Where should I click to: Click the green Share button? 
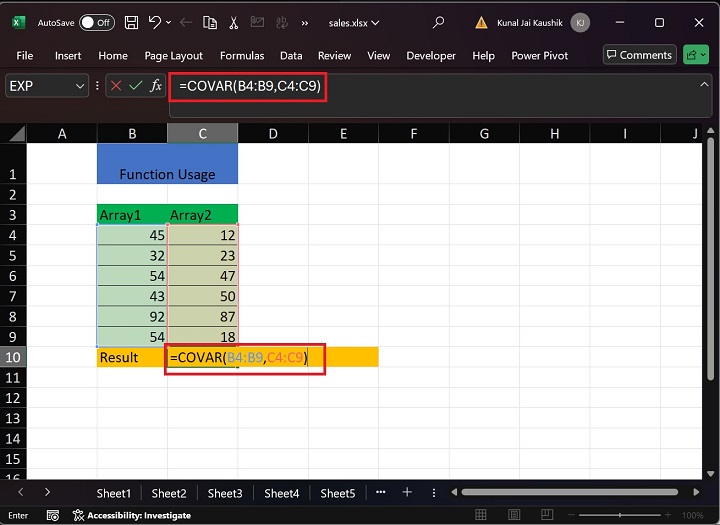[x=696, y=55]
